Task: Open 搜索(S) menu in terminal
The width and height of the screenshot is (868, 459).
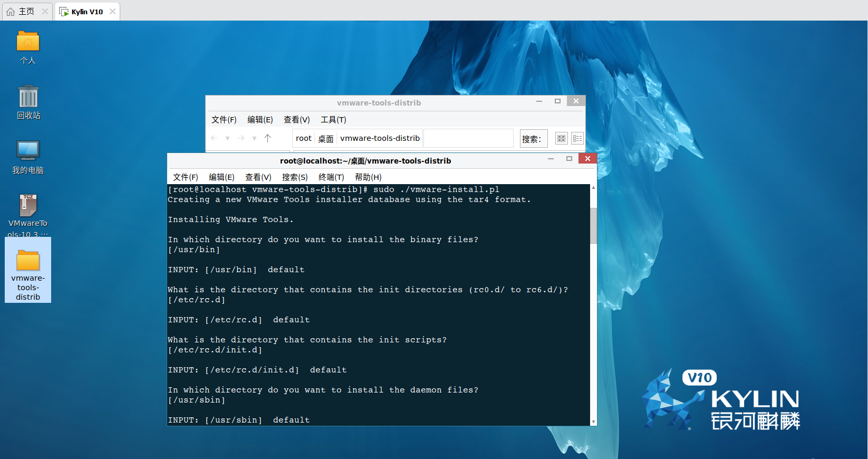Action: coord(295,177)
